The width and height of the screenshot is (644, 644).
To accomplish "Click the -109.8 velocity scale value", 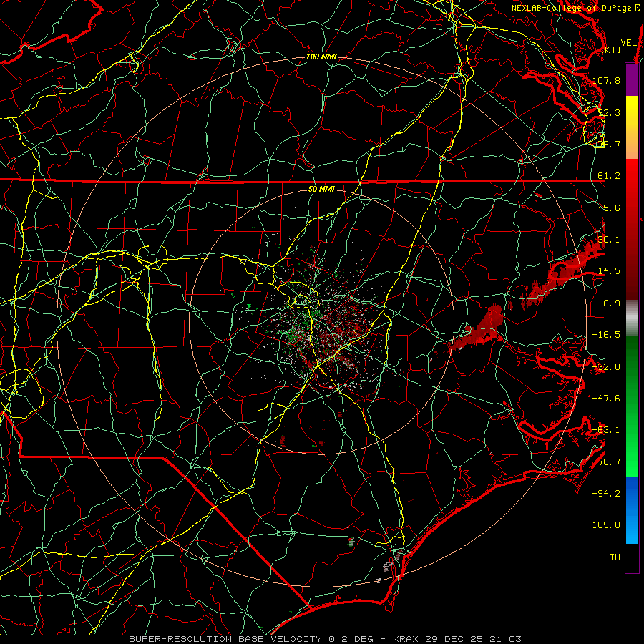I will [x=604, y=525].
